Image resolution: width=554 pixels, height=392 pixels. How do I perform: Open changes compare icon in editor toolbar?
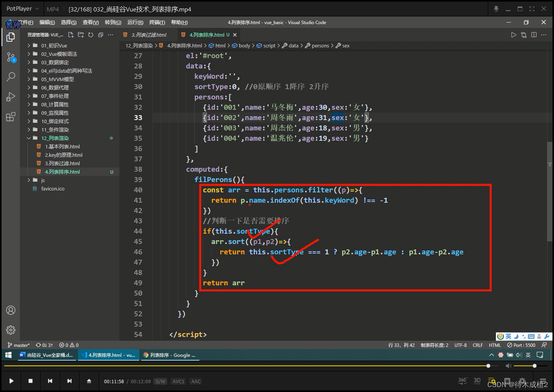tap(524, 35)
